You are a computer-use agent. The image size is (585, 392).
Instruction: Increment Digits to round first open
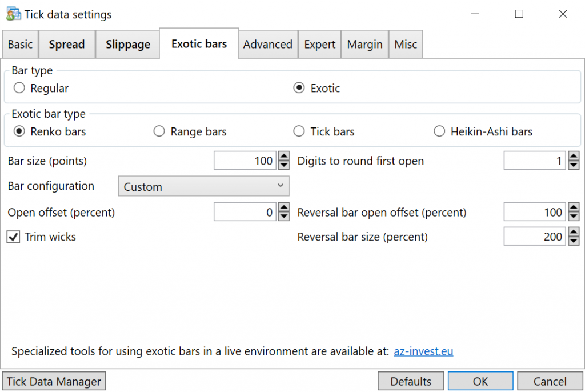point(574,157)
